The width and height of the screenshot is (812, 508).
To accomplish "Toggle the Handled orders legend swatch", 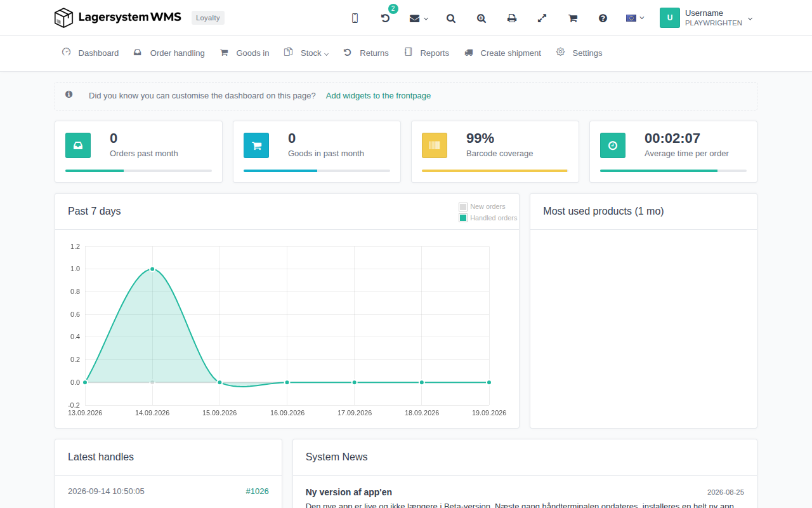I will point(463,218).
